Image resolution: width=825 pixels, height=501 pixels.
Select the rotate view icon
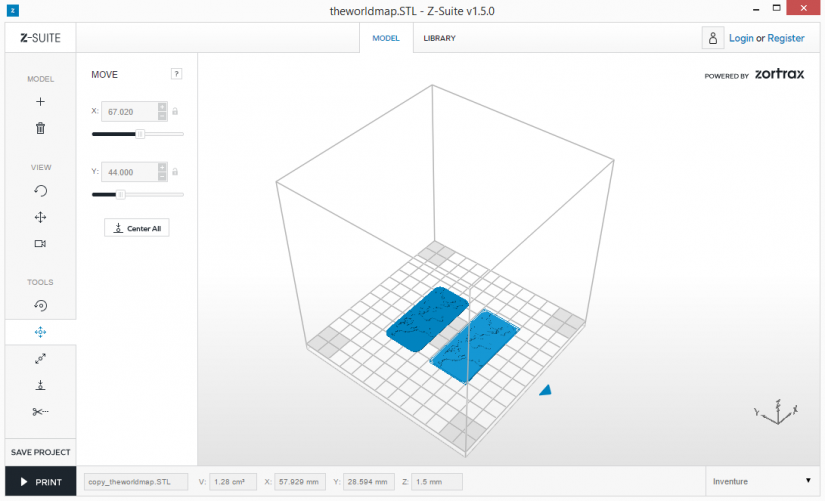pos(40,191)
